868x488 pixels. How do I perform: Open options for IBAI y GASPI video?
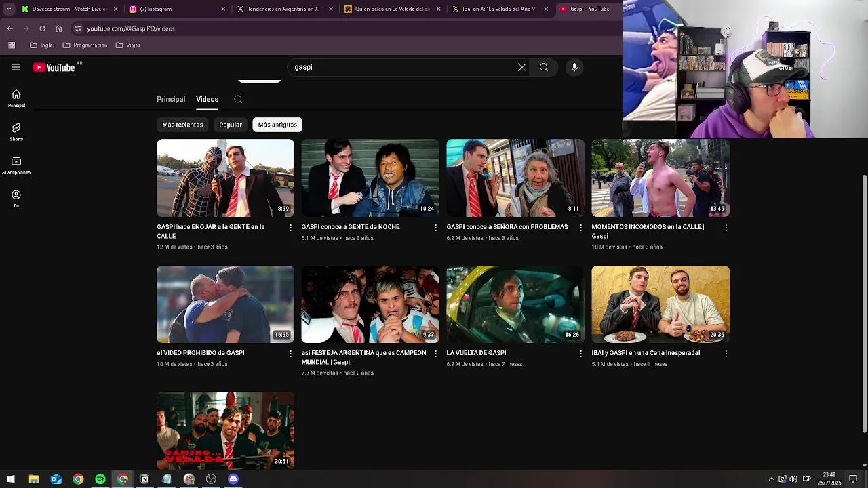[x=726, y=354]
